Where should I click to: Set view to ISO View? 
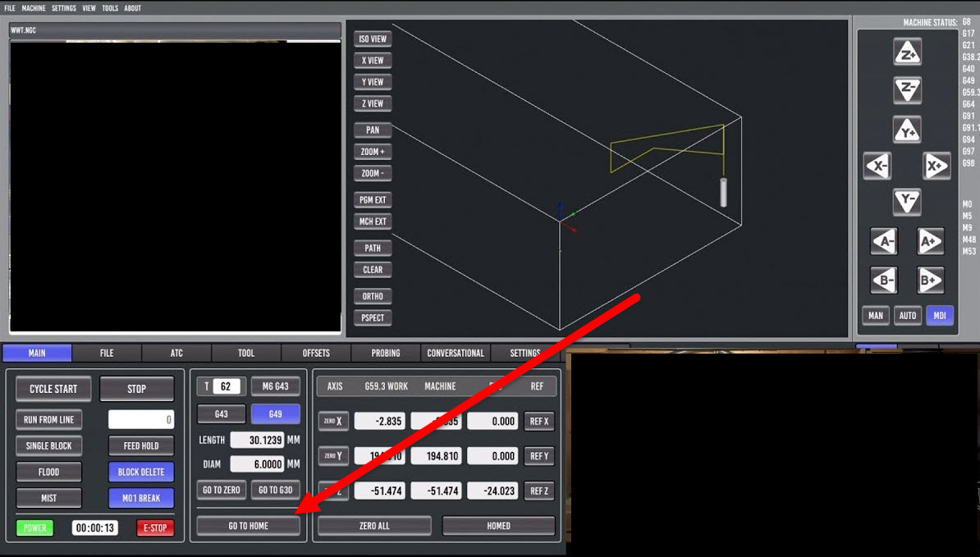[x=373, y=39]
